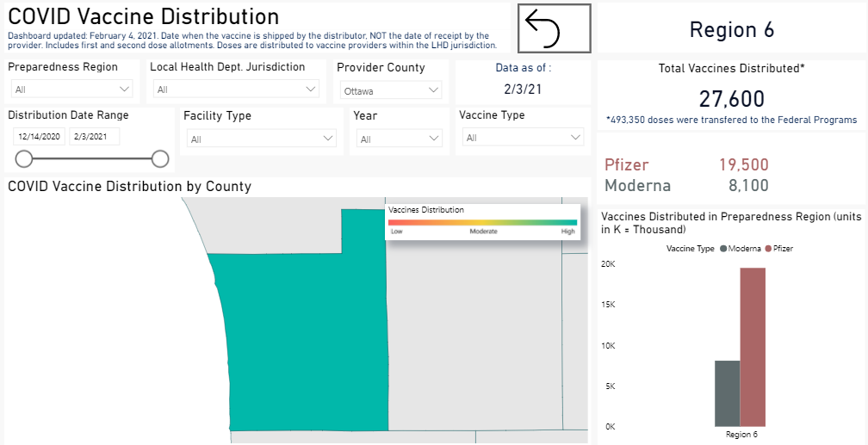
Task: Select the right date range slider handle
Action: (160, 158)
